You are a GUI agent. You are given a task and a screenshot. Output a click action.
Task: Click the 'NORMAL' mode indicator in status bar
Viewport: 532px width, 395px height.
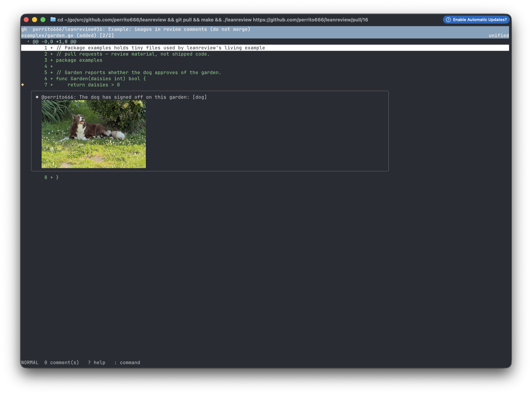(x=30, y=362)
